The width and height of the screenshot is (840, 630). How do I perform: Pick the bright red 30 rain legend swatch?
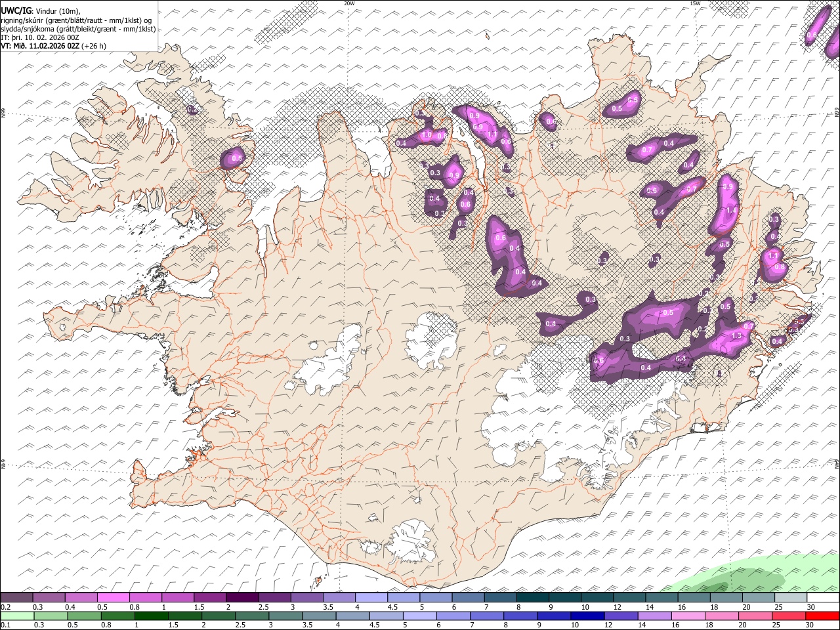pos(822,616)
